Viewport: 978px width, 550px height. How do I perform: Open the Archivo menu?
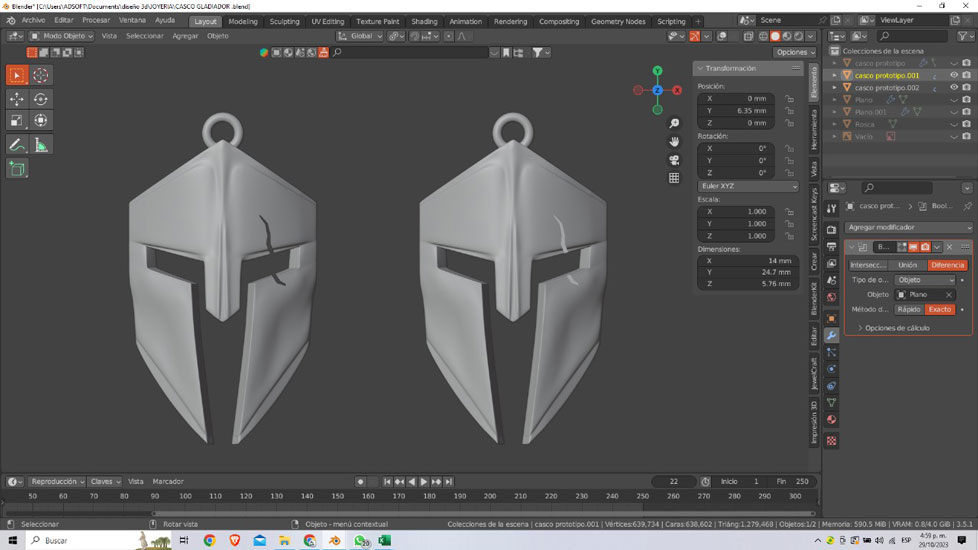click(33, 20)
